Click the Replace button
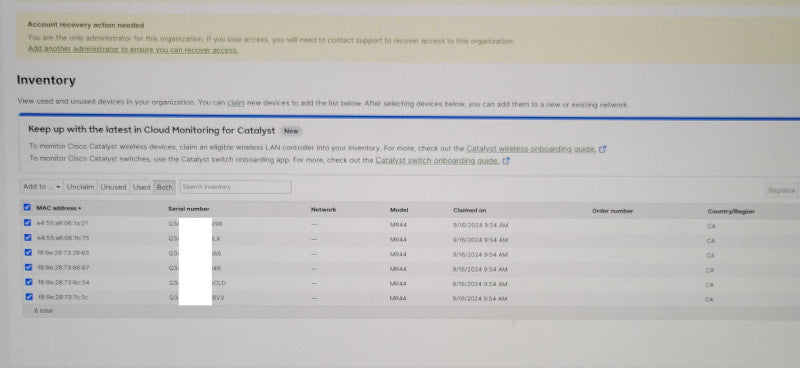Screen dimensions: 800x368 [782, 190]
